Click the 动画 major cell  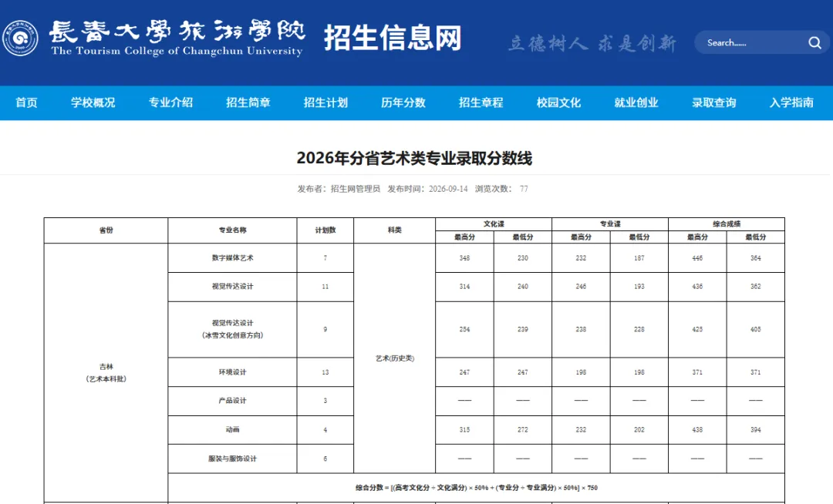coord(232,430)
